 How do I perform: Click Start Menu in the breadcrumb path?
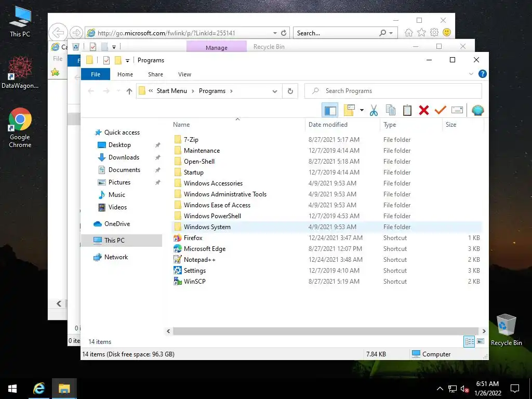pos(171,91)
